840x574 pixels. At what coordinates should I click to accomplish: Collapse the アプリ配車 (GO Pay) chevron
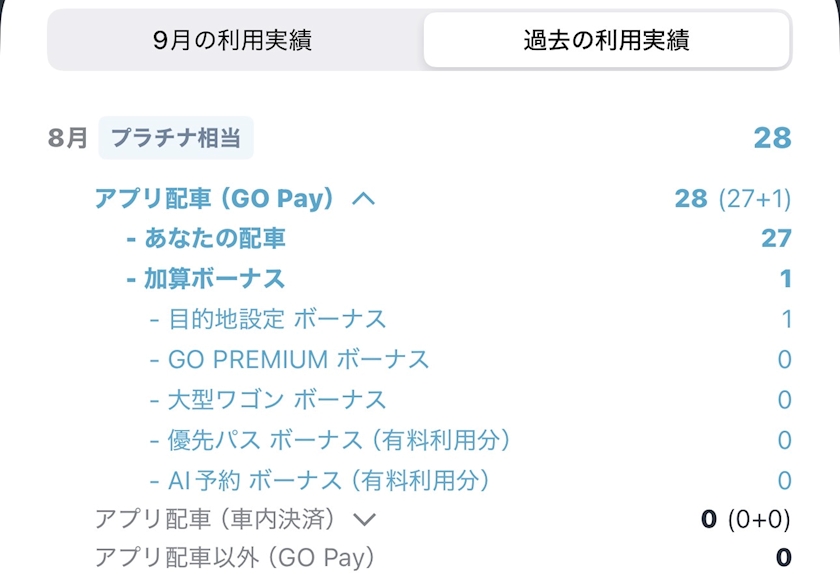[x=364, y=199]
